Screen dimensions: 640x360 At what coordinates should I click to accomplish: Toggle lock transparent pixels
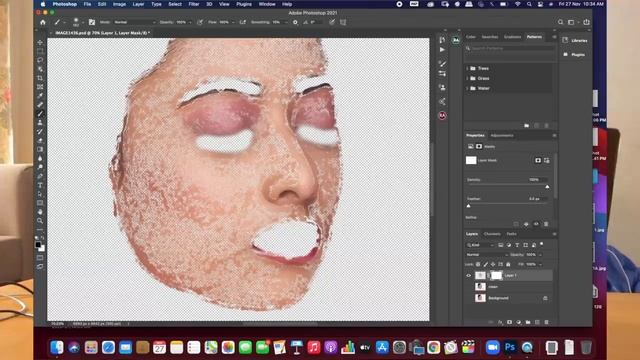click(478, 264)
